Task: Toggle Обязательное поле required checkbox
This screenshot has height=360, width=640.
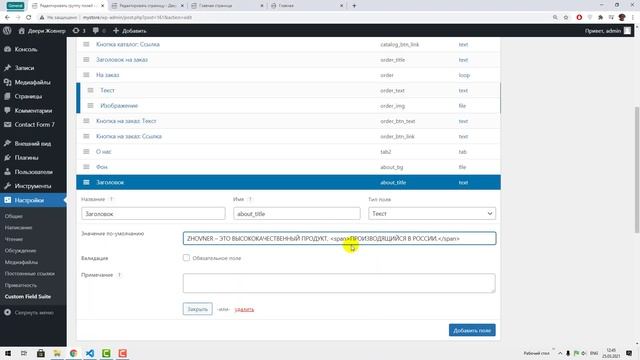Action: point(186,258)
